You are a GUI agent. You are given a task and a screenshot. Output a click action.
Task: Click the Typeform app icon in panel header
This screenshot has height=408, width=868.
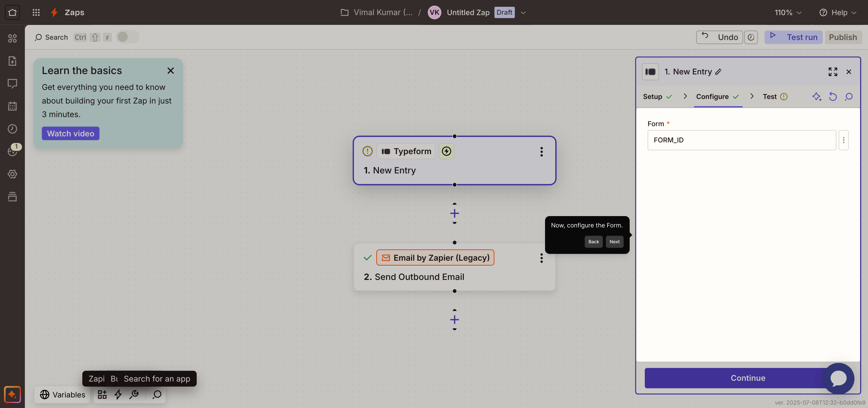(650, 72)
